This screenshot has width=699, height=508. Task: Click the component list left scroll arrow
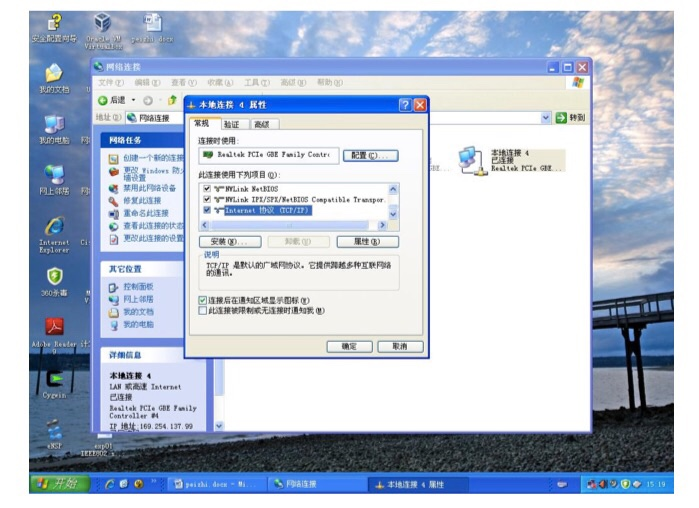pos(205,225)
